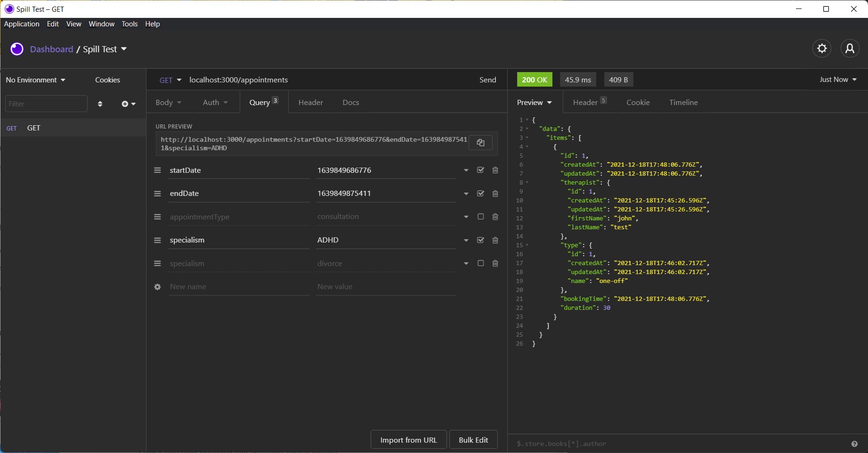
Task: Delete the divorce specialism parameter
Action: (x=495, y=263)
